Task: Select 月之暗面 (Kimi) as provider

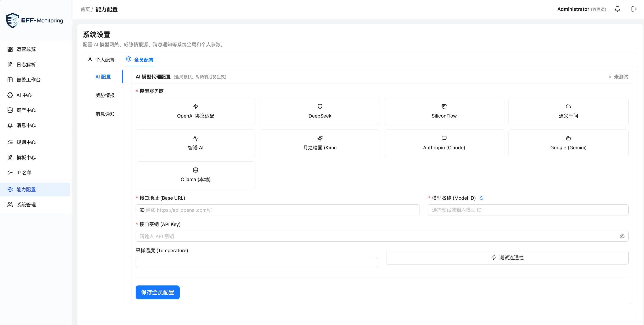Action: coord(320,143)
